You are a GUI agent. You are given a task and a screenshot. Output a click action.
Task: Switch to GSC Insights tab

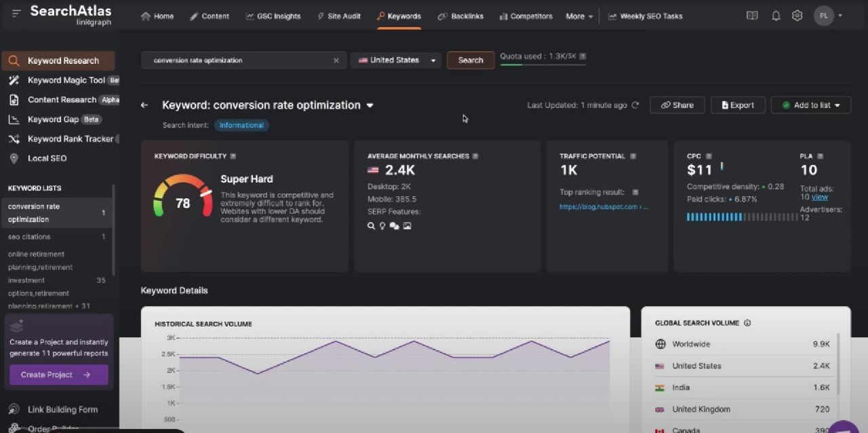point(273,16)
